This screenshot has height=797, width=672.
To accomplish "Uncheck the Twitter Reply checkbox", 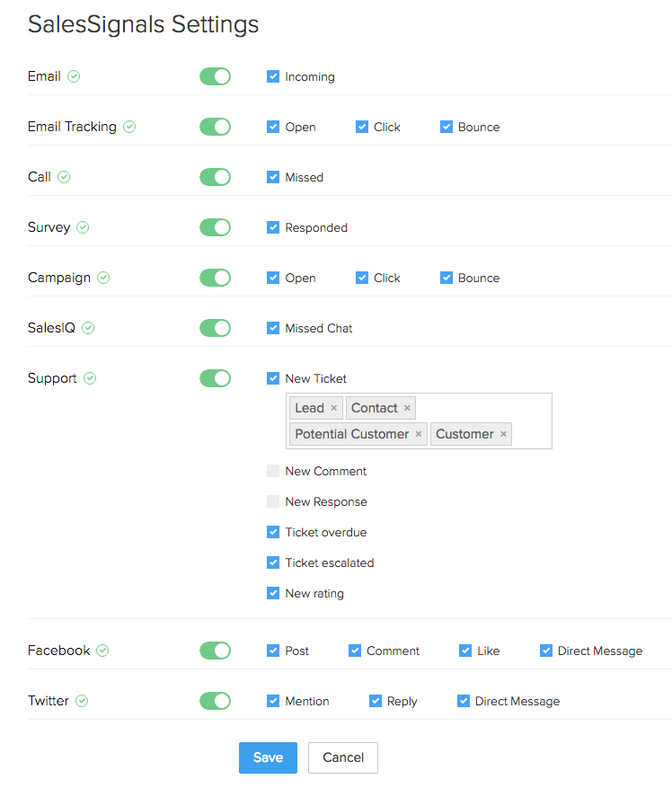I will coord(376,701).
